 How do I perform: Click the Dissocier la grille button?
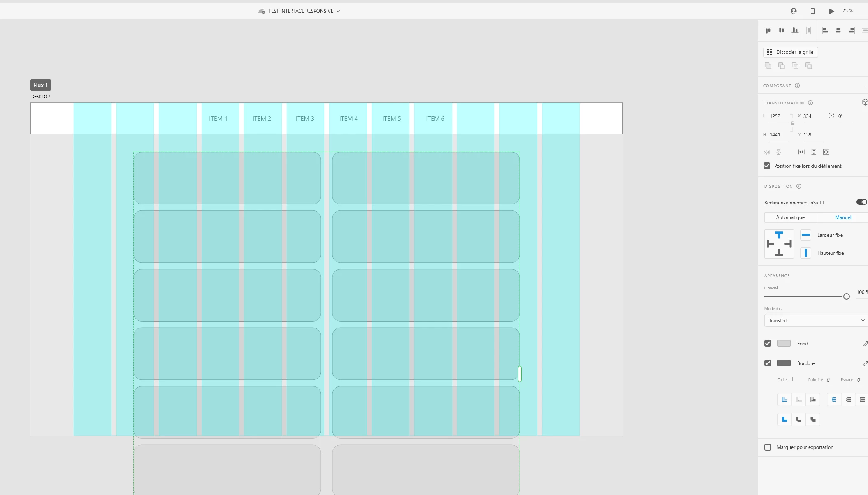(790, 52)
